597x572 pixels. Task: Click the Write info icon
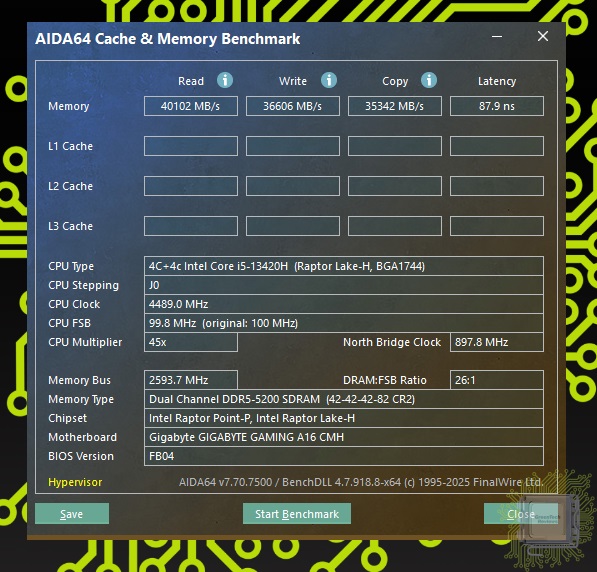[329, 80]
